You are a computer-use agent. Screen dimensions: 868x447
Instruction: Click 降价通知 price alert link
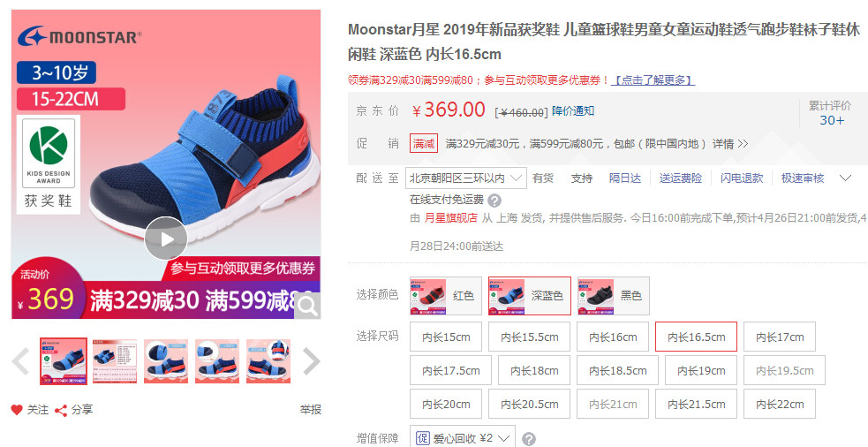[573, 110]
